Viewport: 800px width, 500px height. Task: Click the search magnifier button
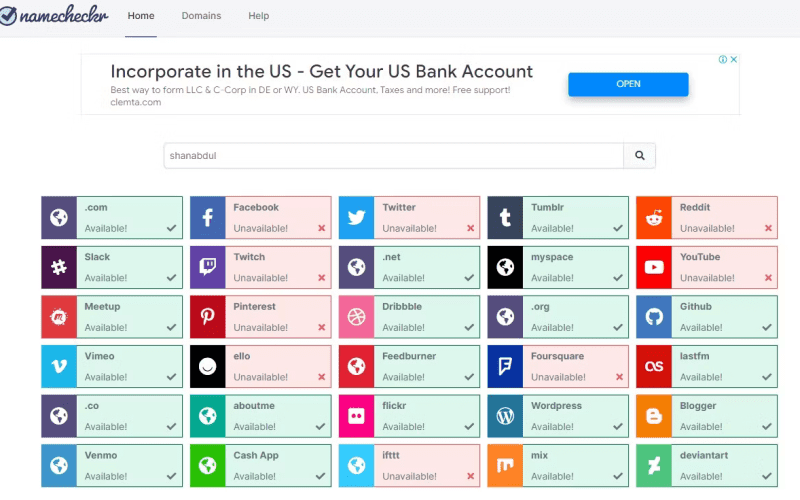[639, 156]
